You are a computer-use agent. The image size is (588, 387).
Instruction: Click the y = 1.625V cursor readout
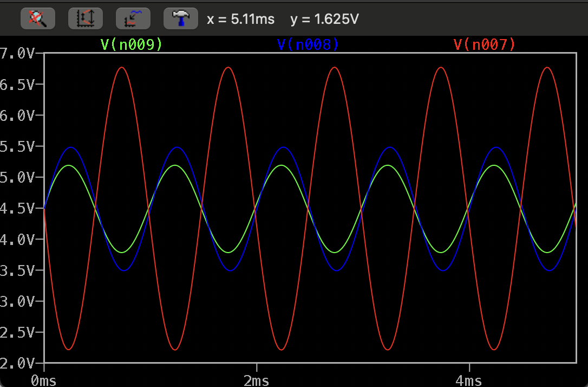(x=324, y=20)
